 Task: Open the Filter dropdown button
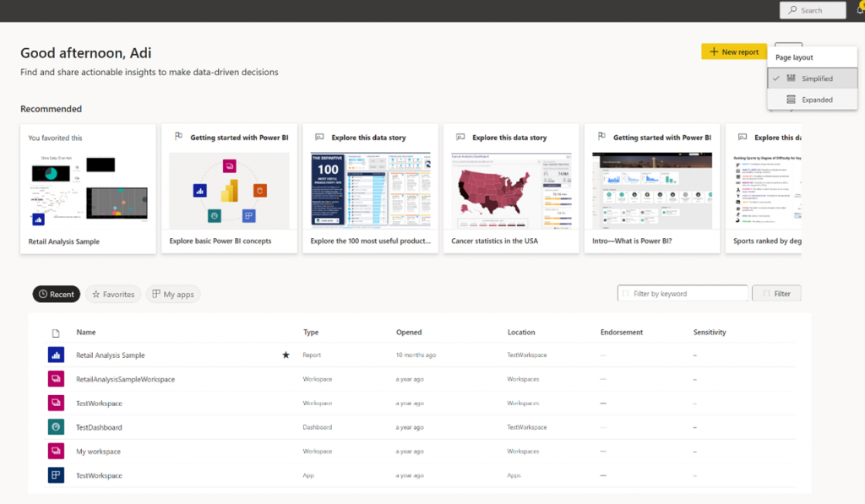[776, 294]
